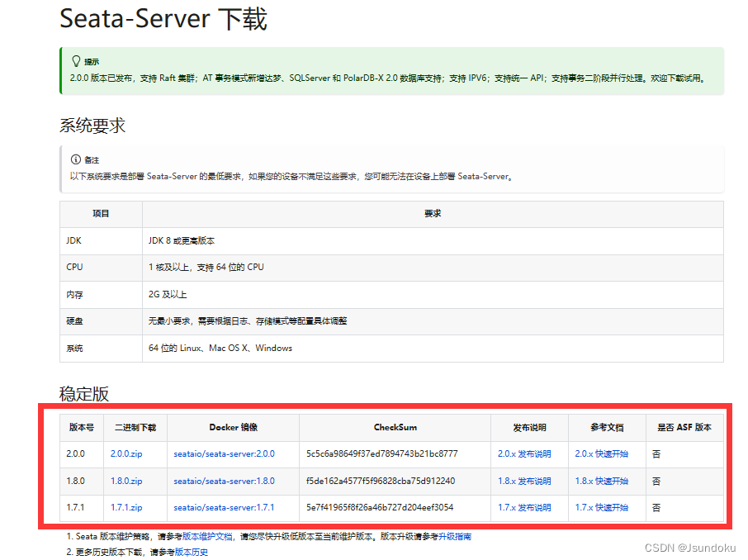
Task: Click the 硬盘 row label
Action: [74, 321]
